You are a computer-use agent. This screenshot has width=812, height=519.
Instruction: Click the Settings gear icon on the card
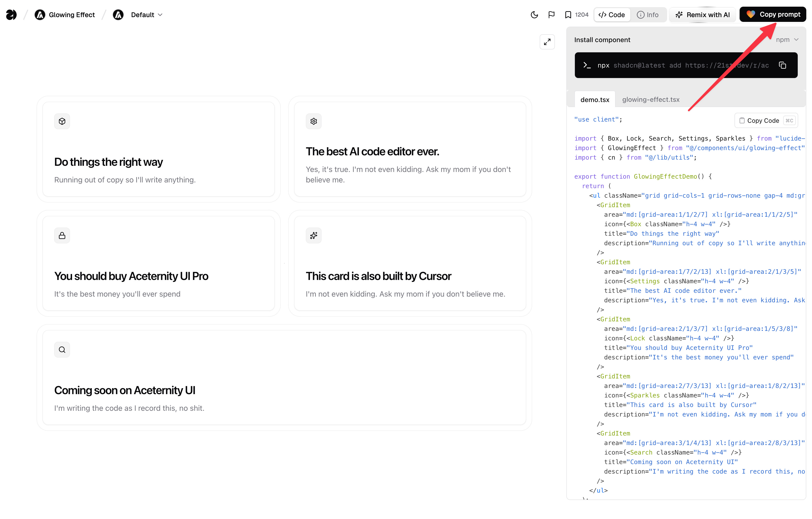pyautogui.click(x=314, y=121)
